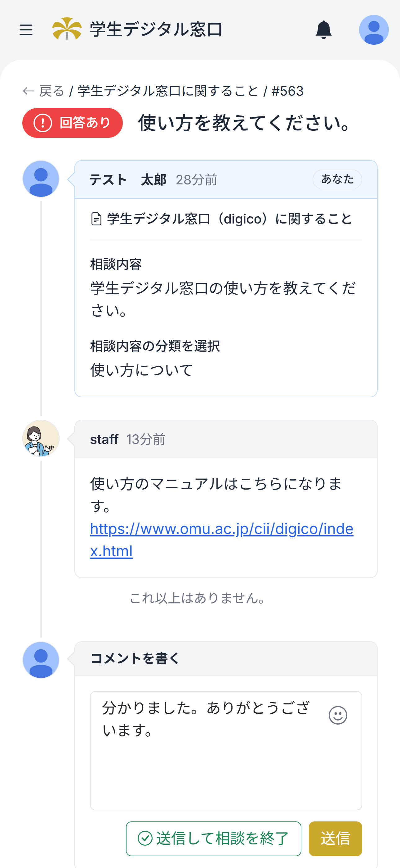Screen dimensions: 400x868
Task: Open the notification bell
Action: click(x=323, y=30)
